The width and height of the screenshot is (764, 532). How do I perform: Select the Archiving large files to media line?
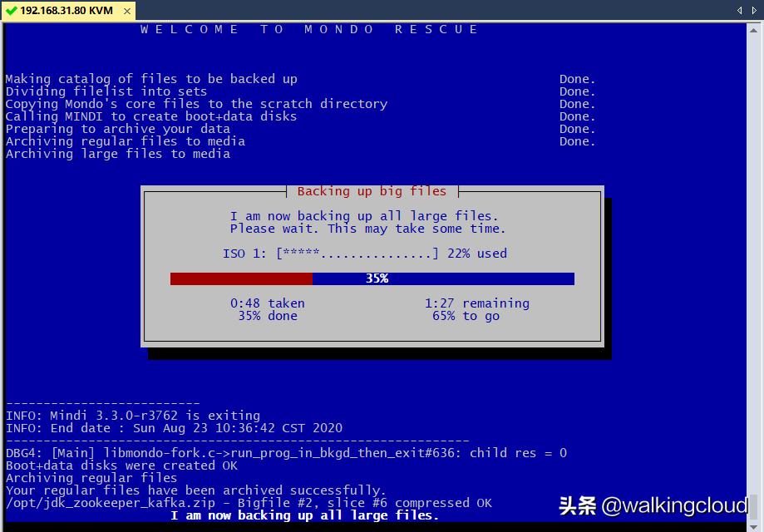116,153
